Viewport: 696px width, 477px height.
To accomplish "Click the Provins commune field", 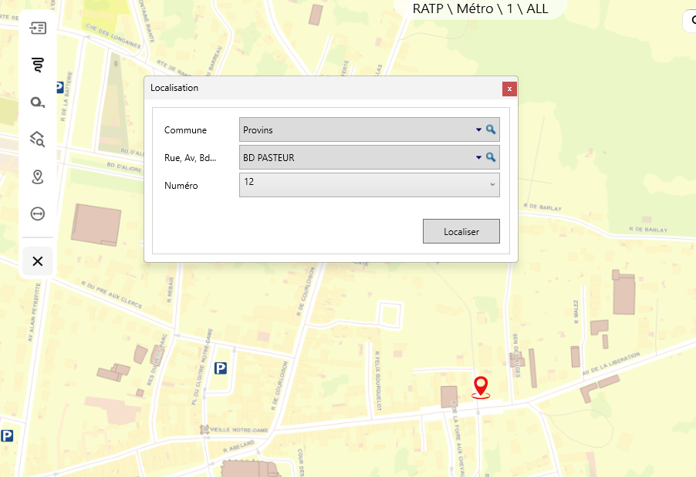I will (x=355, y=130).
